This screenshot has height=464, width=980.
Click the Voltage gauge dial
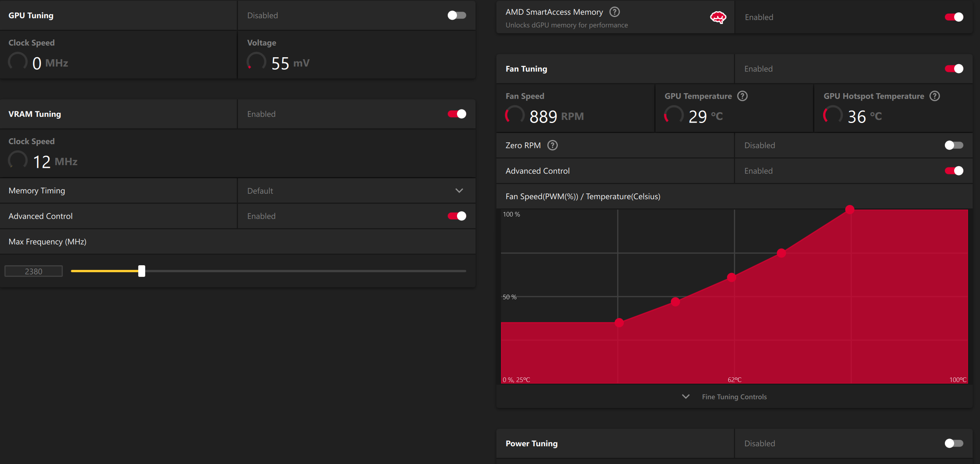click(256, 62)
